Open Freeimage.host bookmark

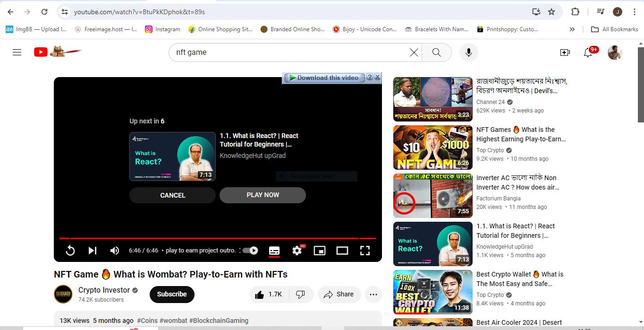click(106, 29)
